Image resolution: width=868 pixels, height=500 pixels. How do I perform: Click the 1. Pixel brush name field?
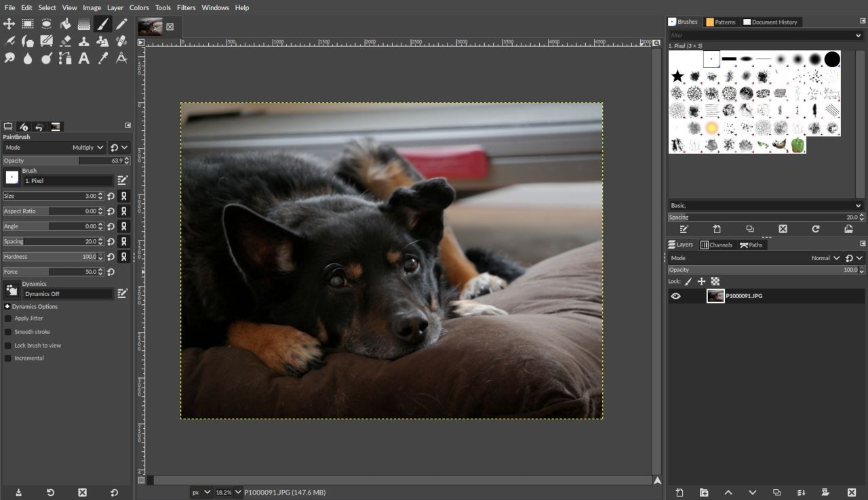pyautogui.click(x=67, y=181)
